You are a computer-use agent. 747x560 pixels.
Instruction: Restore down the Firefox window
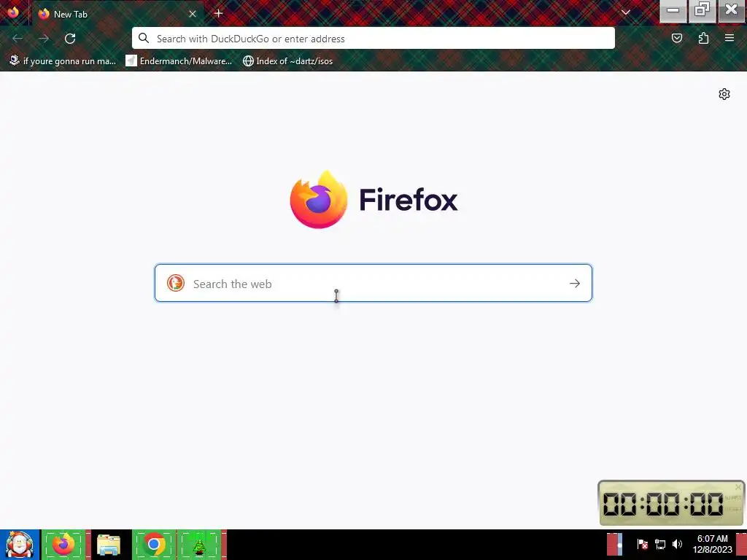702,11
